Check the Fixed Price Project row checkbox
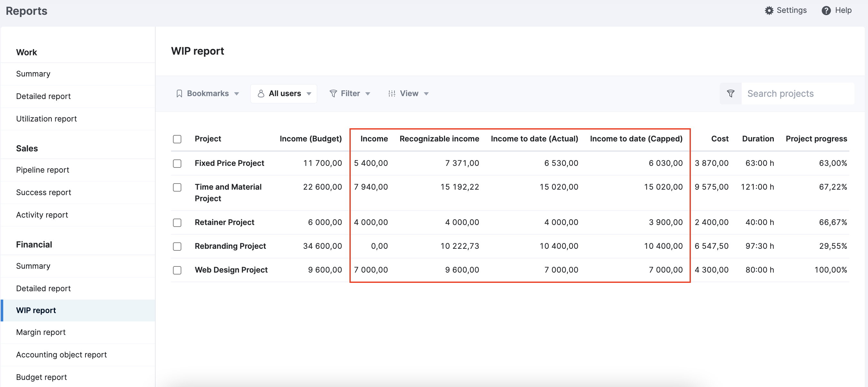Image resolution: width=868 pixels, height=387 pixels. coord(177,163)
